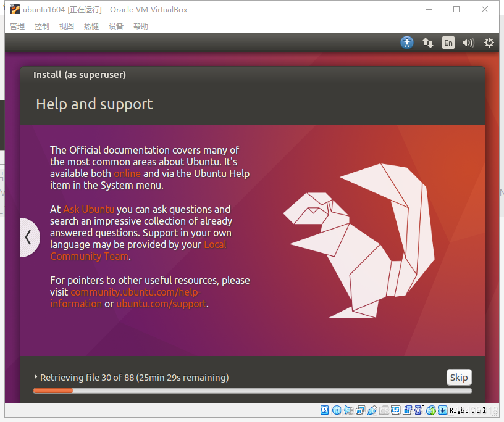Screen dimensions: 504x422
Task: Maximize the VirtualBox window
Action: coord(456,9)
